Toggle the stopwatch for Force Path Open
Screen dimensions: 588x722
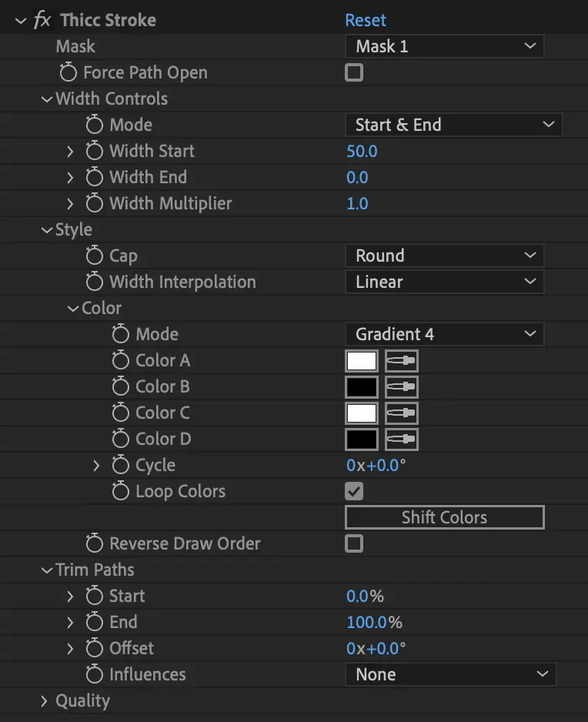point(68,73)
